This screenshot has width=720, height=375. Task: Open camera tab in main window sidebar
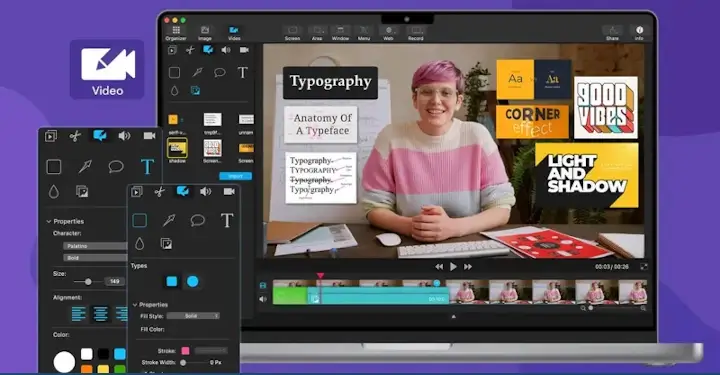click(244, 50)
